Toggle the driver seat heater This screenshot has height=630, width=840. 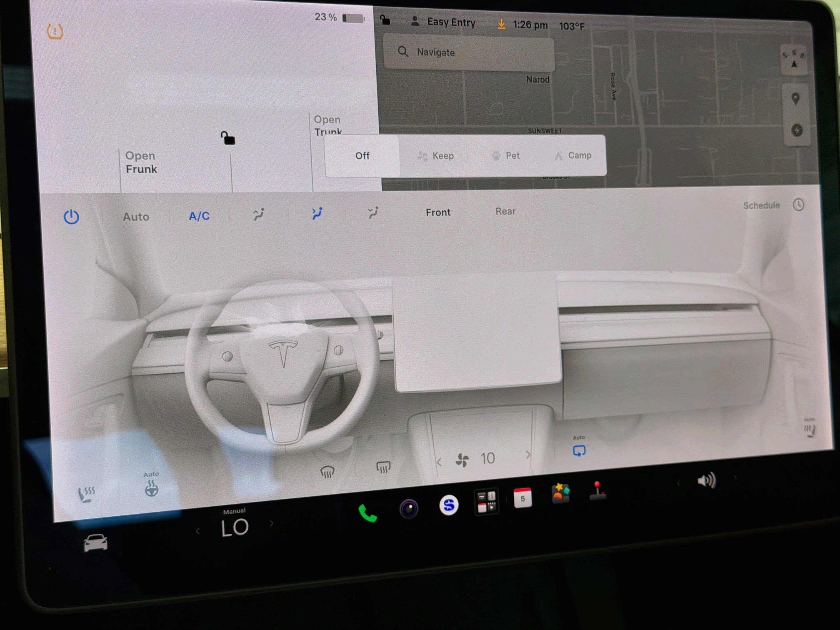coord(87,494)
